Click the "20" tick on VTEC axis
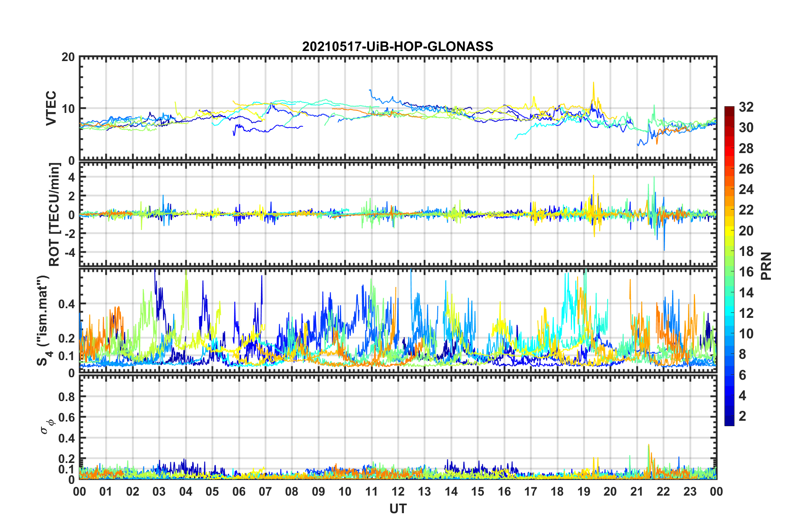Image resolution: width=796 pixels, height=532 pixels. [x=68, y=57]
